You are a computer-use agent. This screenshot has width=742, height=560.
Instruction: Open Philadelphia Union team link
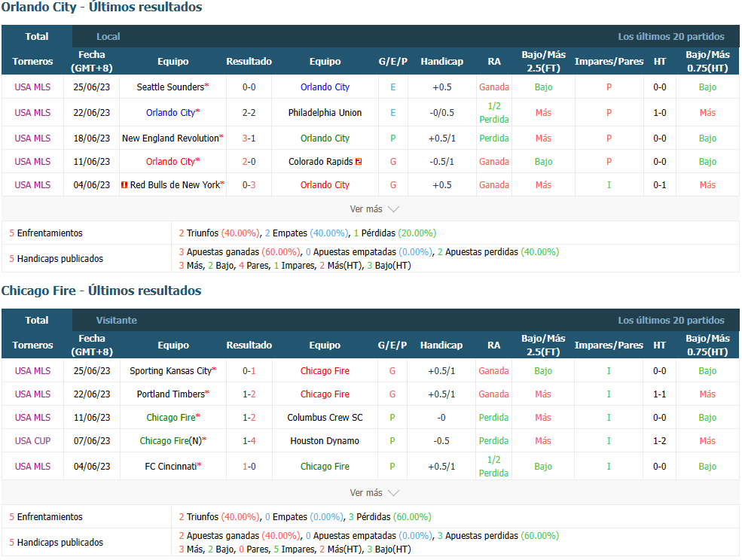pos(325,113)
